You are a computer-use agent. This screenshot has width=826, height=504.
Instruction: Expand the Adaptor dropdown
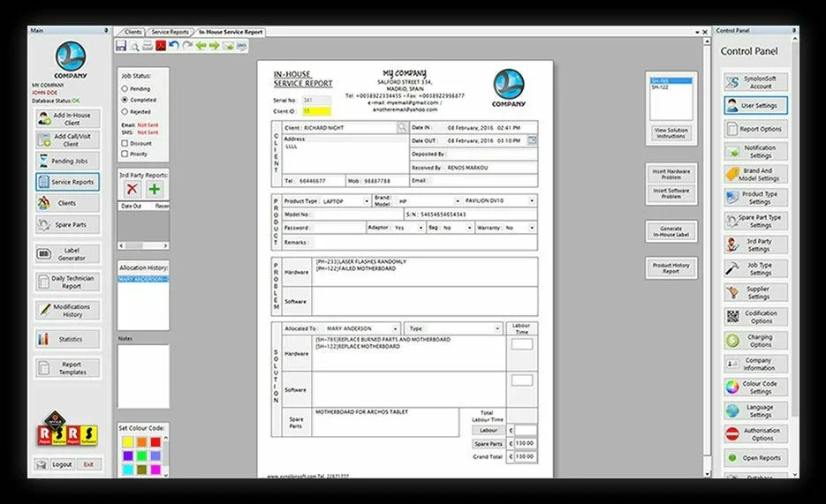421,228
